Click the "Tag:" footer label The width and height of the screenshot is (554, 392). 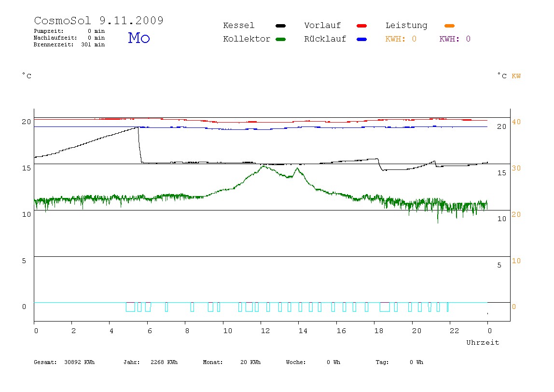pyautogui.click(x=382, y=362)
